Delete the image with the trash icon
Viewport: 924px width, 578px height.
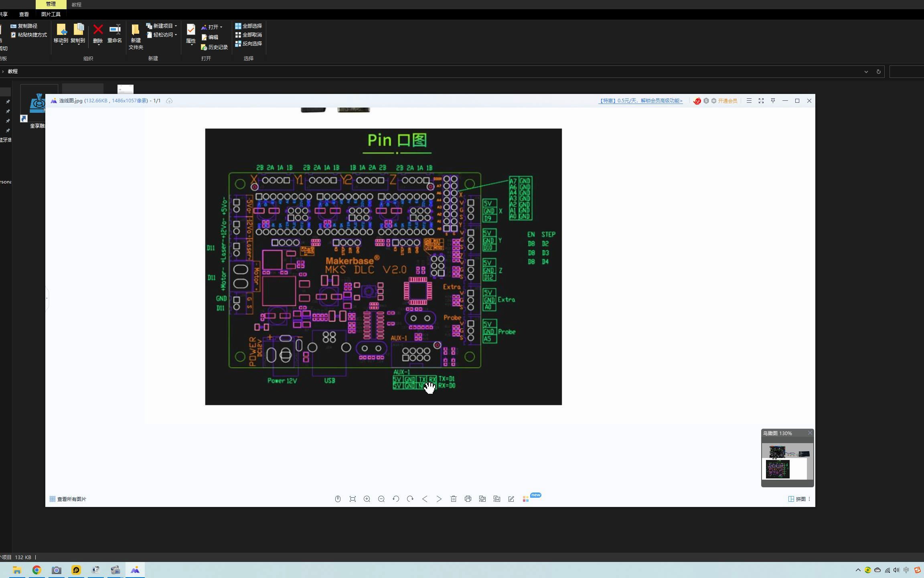coord(454,499)
